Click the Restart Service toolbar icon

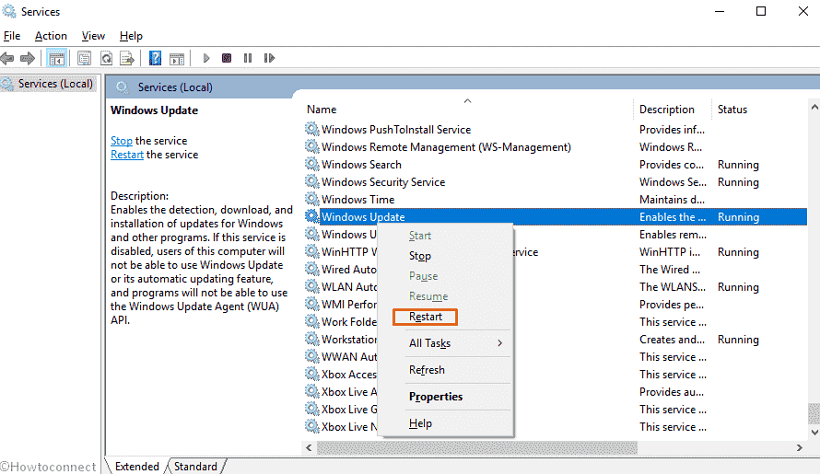(269, 58)
